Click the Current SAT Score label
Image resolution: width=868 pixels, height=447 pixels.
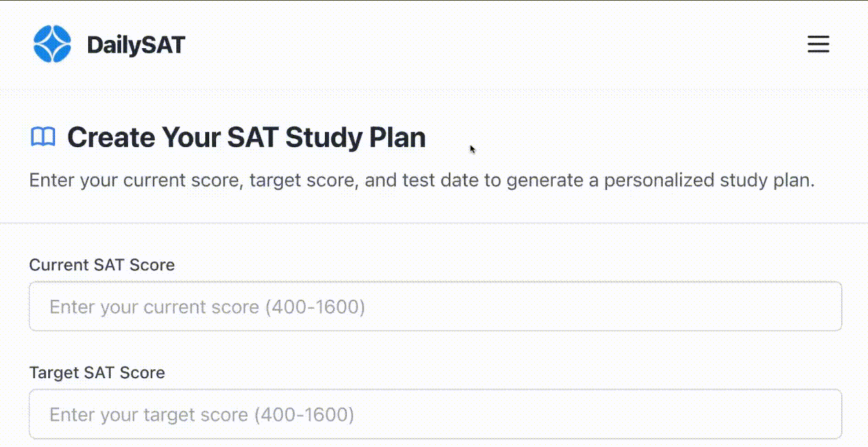click(x=102, y=265)
